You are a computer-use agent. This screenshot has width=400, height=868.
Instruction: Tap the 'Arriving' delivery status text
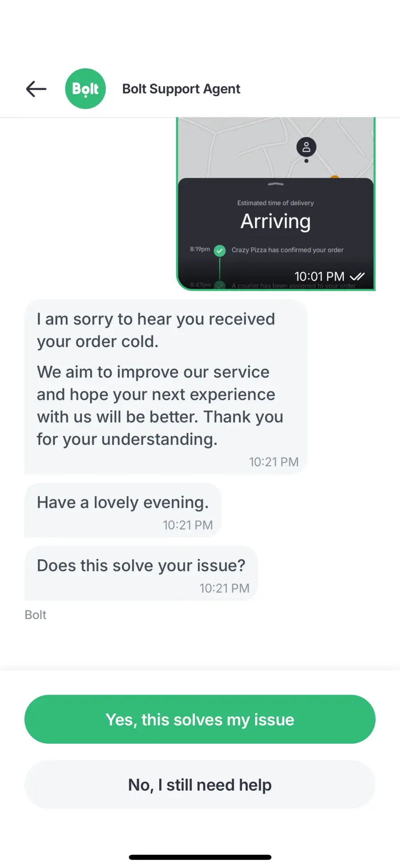(276, 222)
